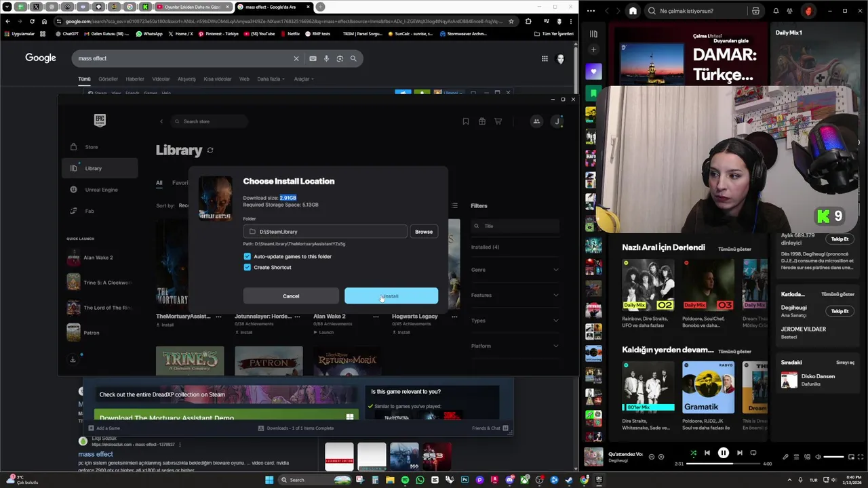Open Unreal Engine in Epic sidebar
868x488 pixels.
click(x=100, y=190)
